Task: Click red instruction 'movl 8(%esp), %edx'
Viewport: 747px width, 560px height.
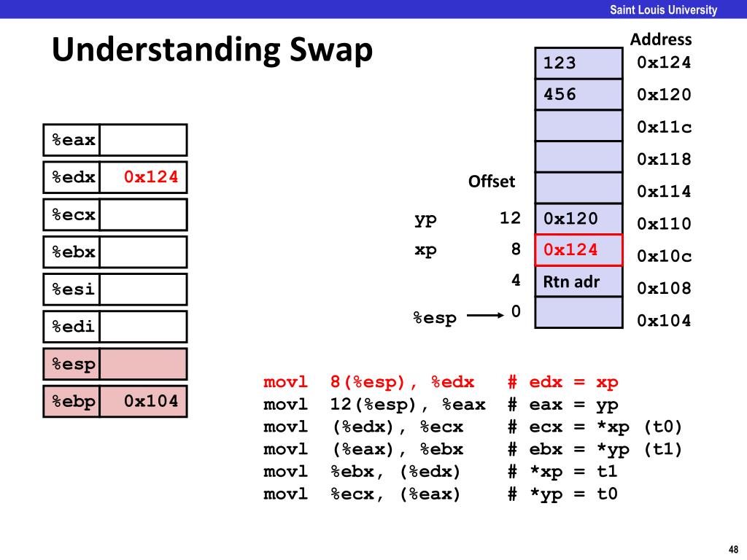Action: point(368,382)
